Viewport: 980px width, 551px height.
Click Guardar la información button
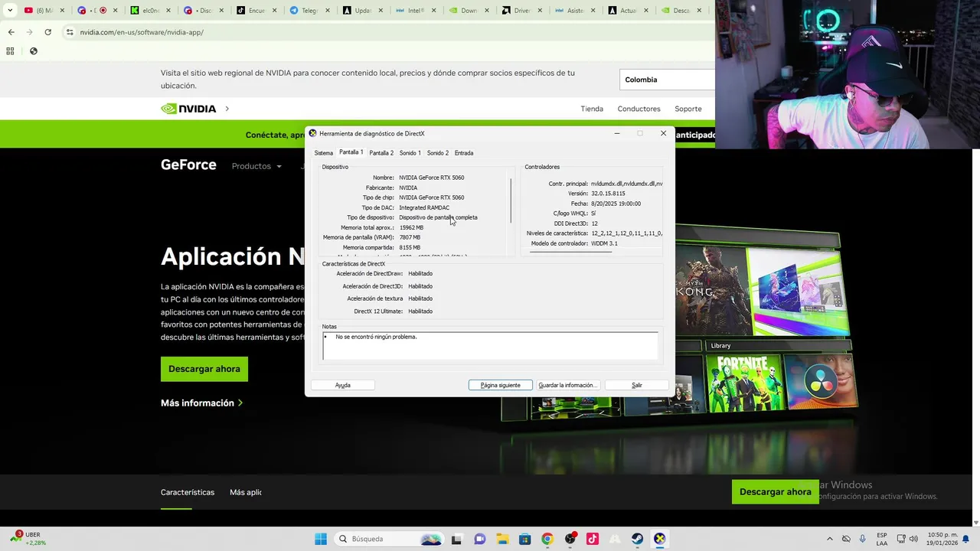[x=567, y=385]
